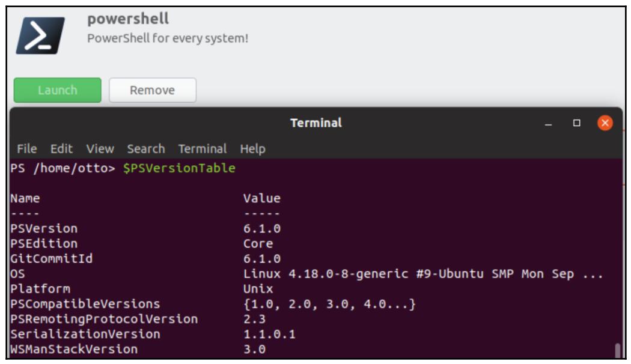Screen dimensions: 631x364
Task: Select the GitCommitId row name
Action: coord(52,258)
